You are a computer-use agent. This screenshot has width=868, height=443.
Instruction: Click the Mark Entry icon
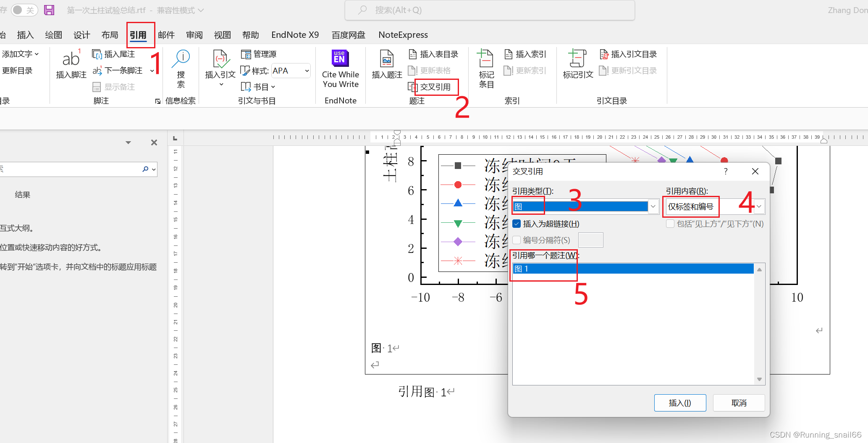pyautogui.click(x=485, y=59)
